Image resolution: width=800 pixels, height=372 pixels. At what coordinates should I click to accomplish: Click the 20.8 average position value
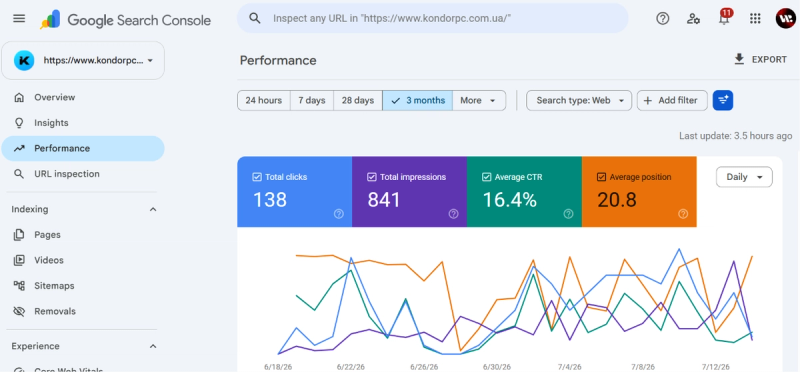click(x=617, y=200)
